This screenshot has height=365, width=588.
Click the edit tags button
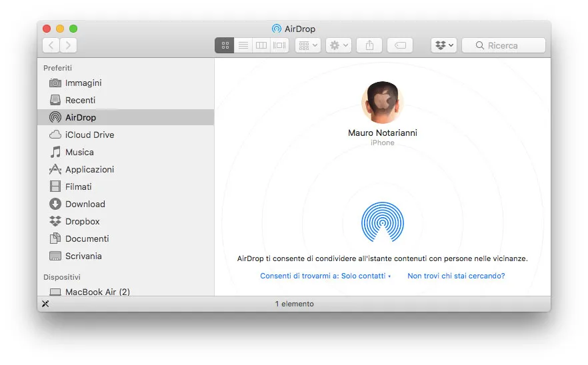pos(400,45)
